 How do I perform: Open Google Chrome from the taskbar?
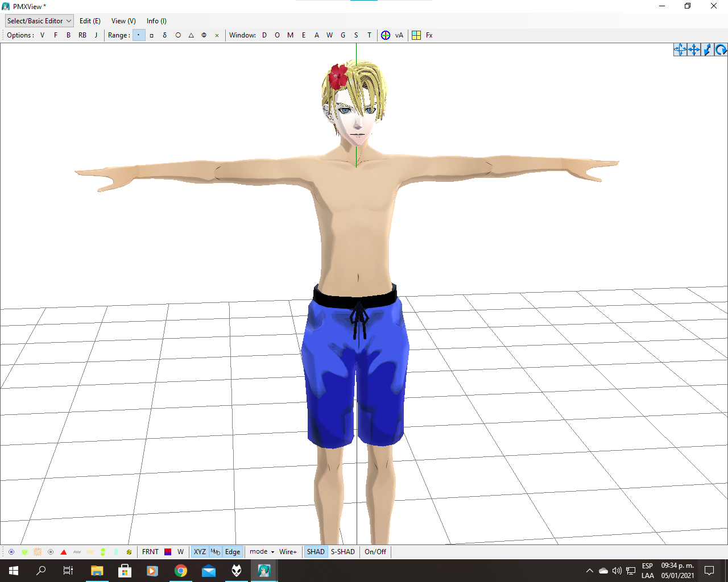pyautogui.click(x=181, y=571)
